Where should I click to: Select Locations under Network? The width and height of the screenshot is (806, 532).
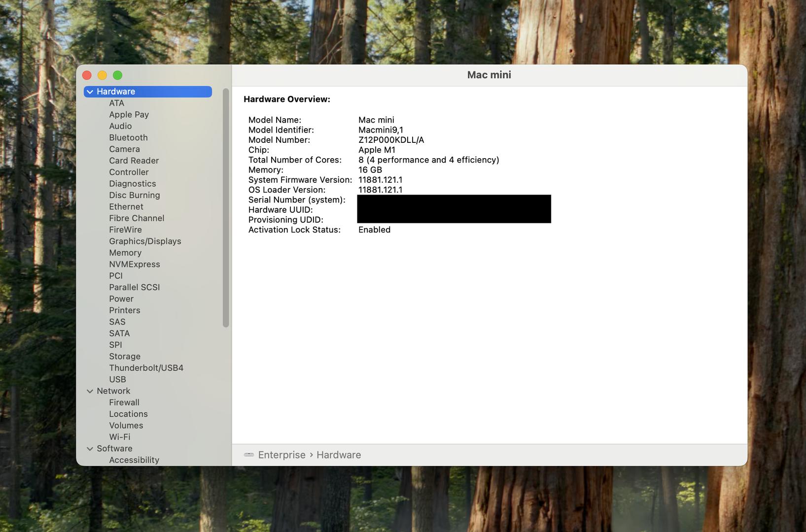[x=128, y=414]
